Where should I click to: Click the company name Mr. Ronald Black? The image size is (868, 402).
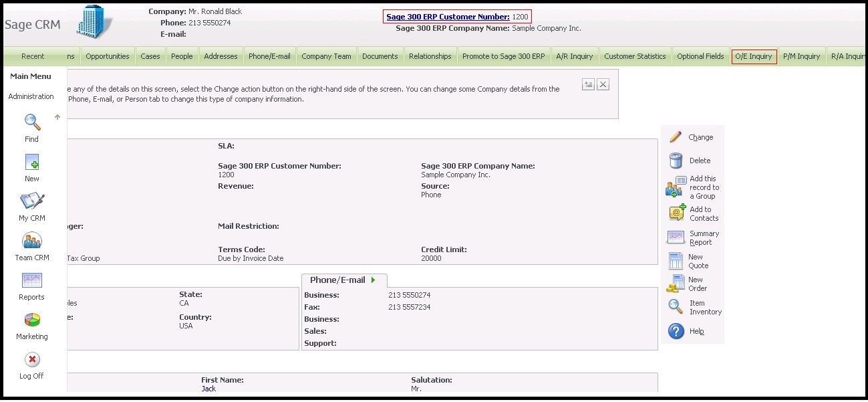tap(215, 11)
